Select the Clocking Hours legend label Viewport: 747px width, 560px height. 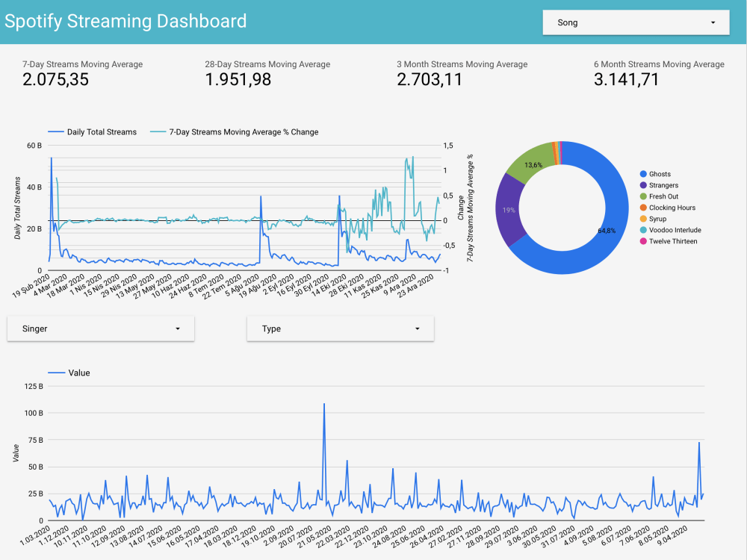point(672,208)
